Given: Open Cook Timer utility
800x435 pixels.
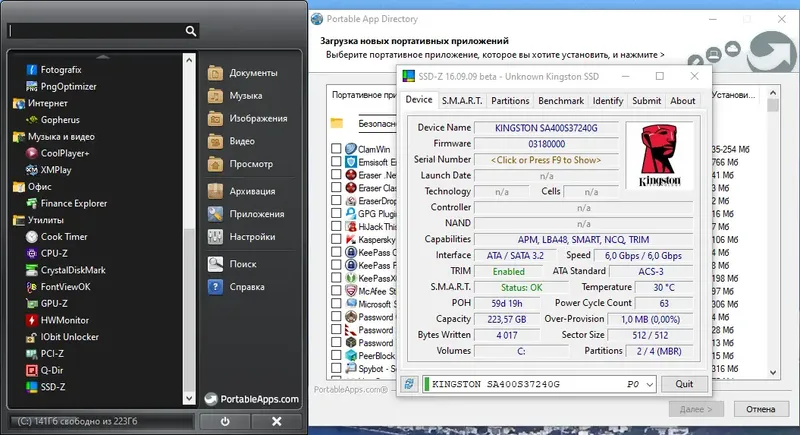Looking at the screenshot, I should click(x=57, y=237).
